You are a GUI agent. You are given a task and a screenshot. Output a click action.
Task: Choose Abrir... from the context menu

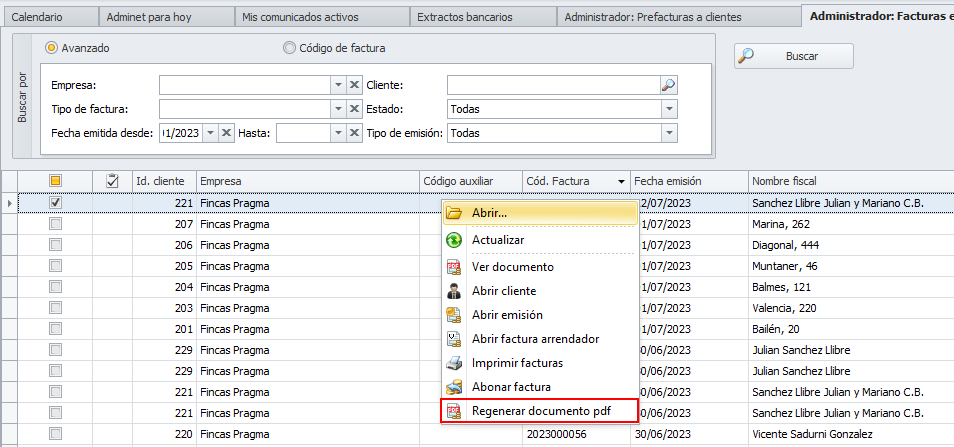[540, 213]
